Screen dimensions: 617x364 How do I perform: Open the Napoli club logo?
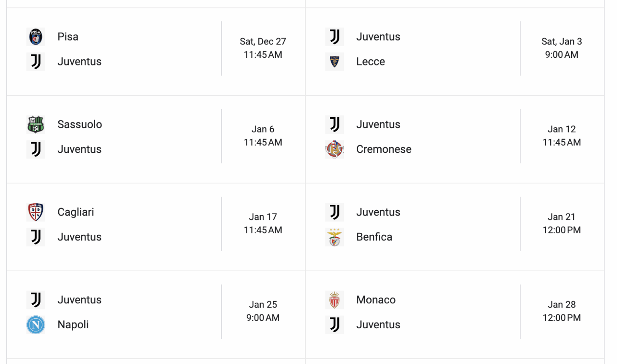coord(36,325)
